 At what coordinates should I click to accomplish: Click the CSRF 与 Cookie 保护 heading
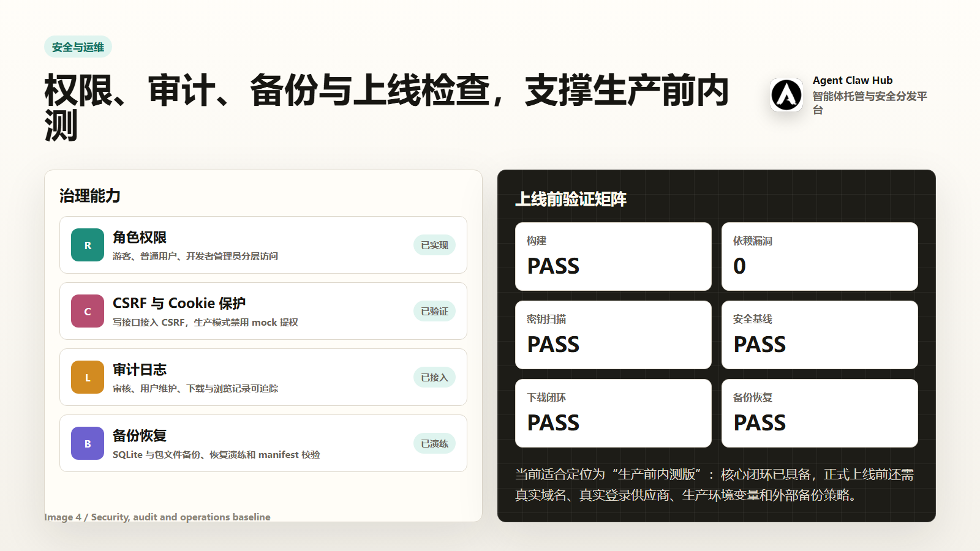(x=179, y=303)
